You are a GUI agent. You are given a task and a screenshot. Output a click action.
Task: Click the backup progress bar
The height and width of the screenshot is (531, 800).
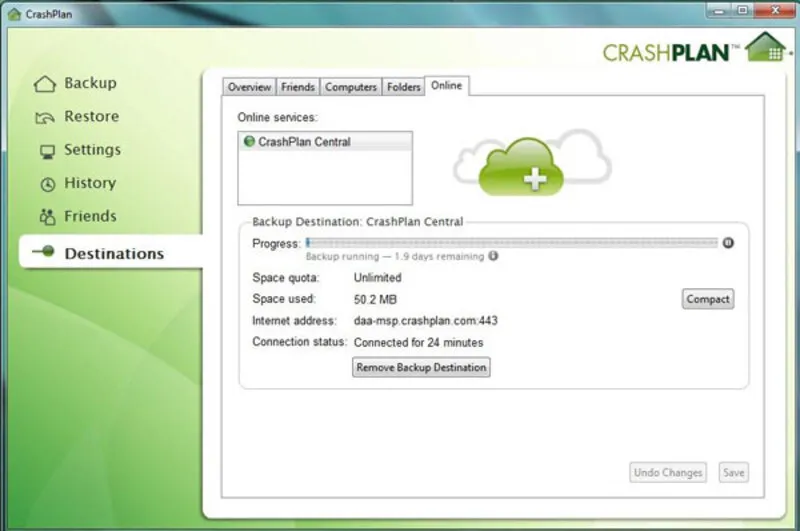512,243
